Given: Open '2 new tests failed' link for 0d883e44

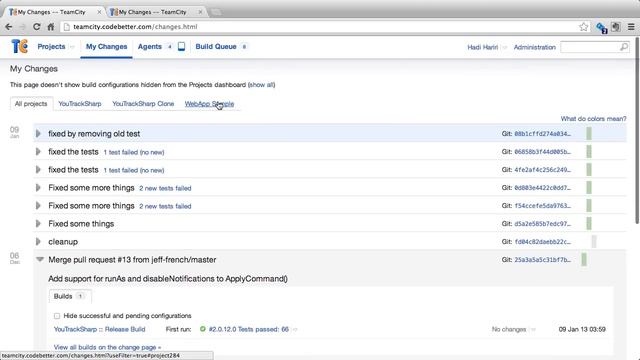Looking at the screenshot, I should 165,188.
